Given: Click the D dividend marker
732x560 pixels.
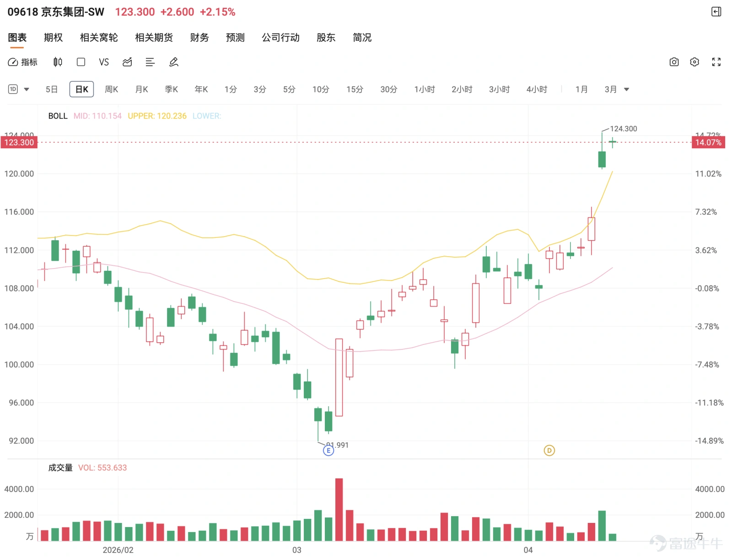Looking at the screenshot, I should 549,451.
